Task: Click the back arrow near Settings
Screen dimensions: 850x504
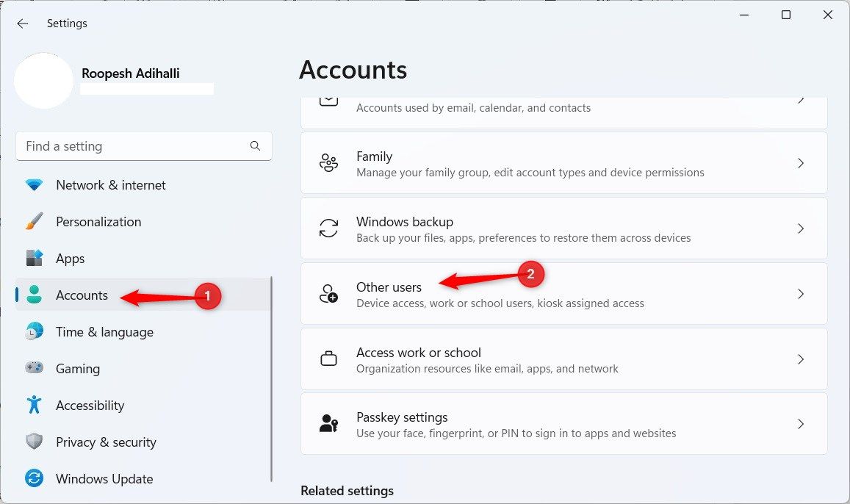Action: coord(22,24)
